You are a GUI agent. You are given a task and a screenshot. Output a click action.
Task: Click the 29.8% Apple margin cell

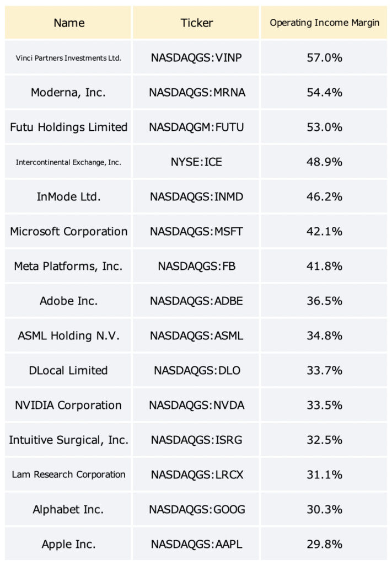[x=324, y=544]
